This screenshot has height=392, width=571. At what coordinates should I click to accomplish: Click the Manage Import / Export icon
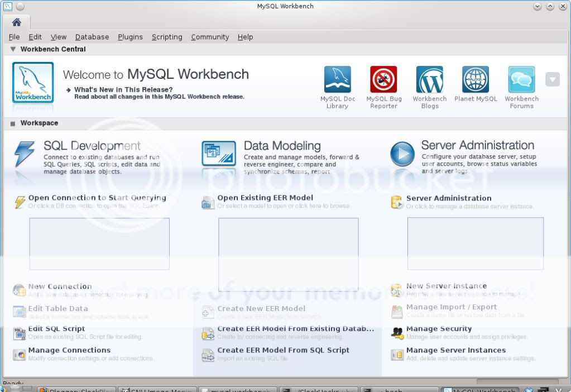(397, 312)
